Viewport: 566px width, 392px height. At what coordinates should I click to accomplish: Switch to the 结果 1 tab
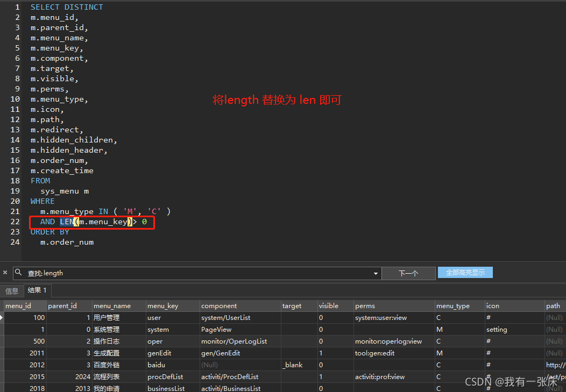pyautogui.click(x=37, y=290)
